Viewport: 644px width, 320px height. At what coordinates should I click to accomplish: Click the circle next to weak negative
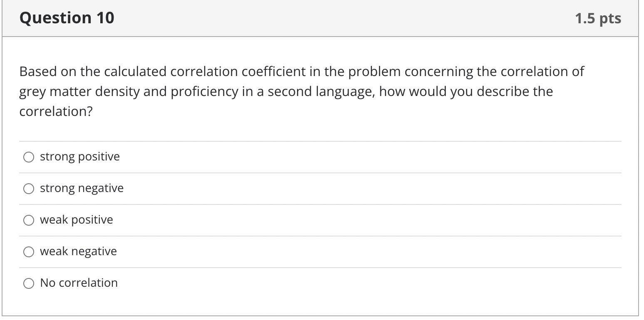28,252
